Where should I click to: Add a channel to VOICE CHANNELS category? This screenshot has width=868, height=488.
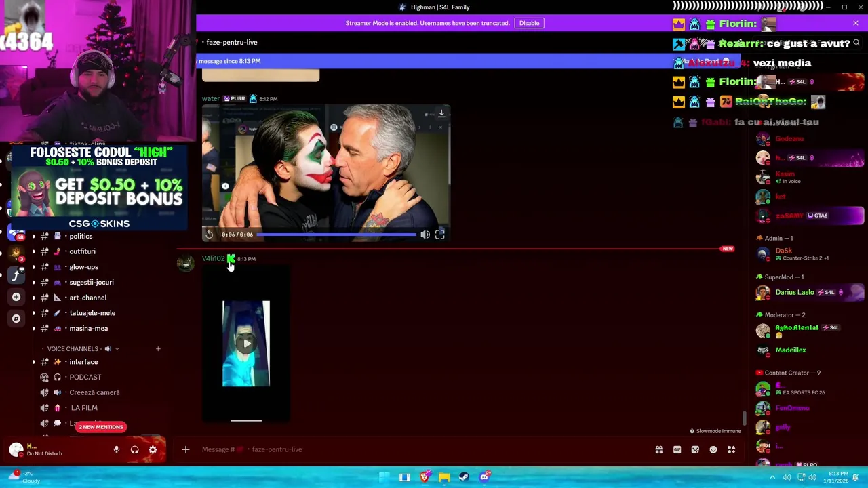158,349
